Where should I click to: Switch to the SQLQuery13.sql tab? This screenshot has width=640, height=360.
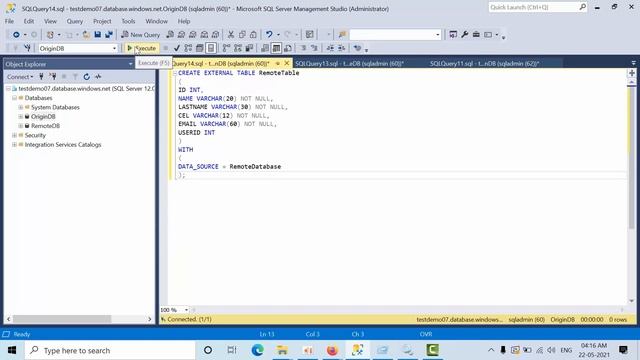[x=349, y=64]
